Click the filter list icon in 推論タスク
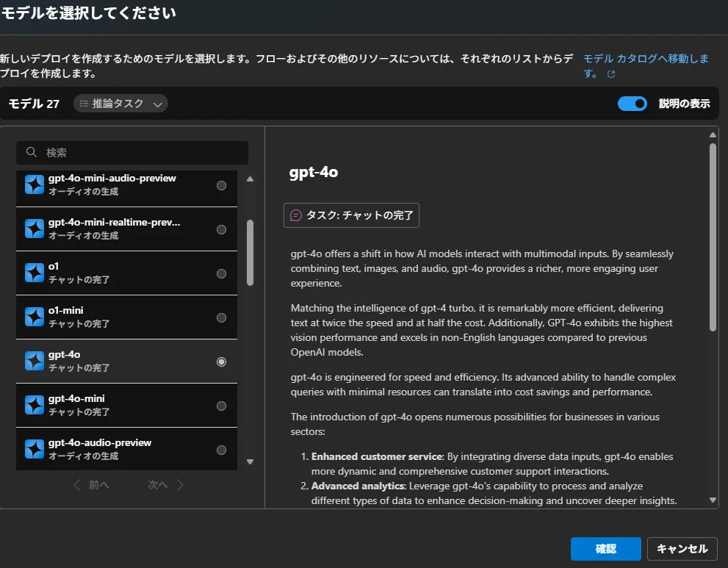This screenshot has width=728, height=568. pyautogui.click(x=84, y=104)
